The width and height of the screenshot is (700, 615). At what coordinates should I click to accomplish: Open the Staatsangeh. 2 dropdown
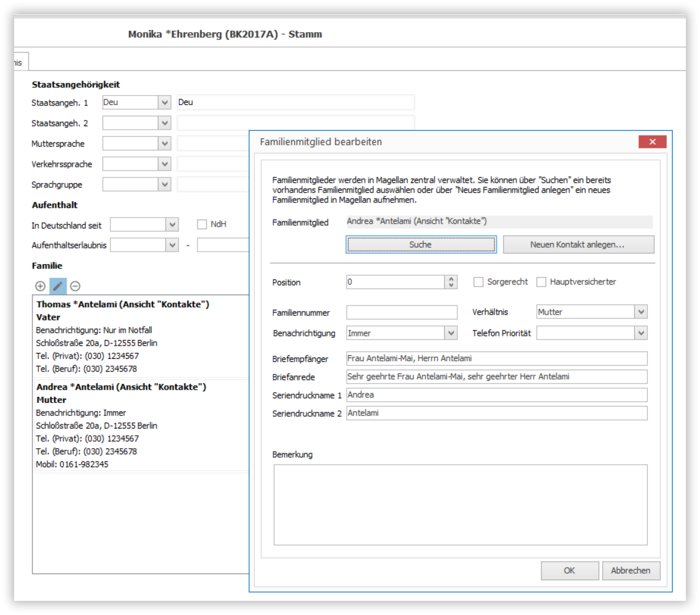pyautogui.click(x=165, y=123)
